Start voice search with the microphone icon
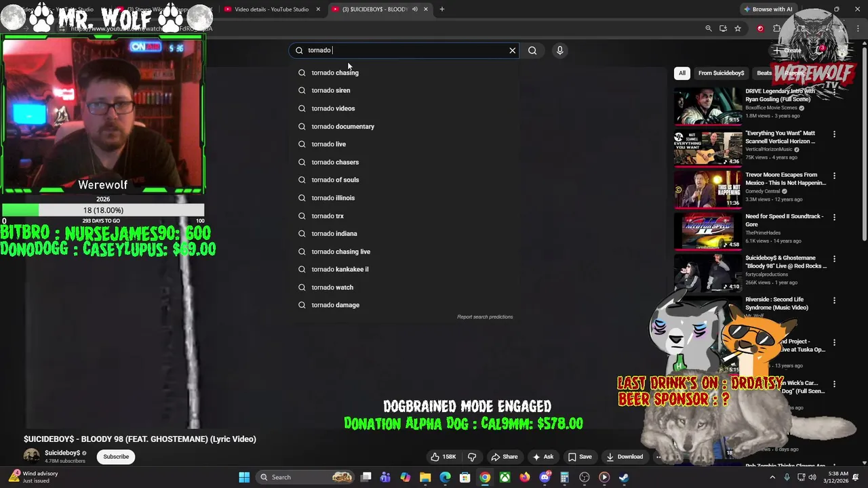This screenshot has height=488, width=868. click(x=559, y=50)
